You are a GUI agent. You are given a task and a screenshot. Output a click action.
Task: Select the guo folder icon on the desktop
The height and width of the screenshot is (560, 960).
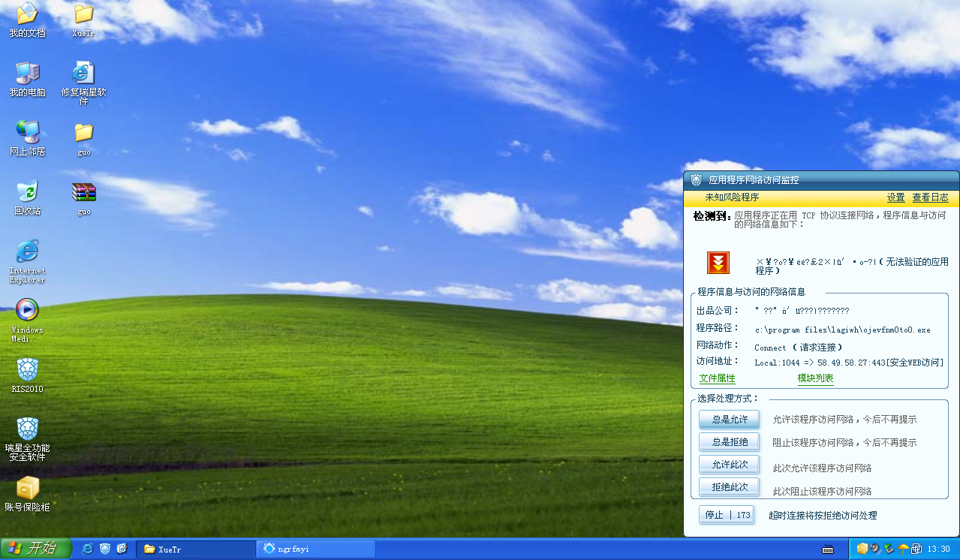[84, 138]
